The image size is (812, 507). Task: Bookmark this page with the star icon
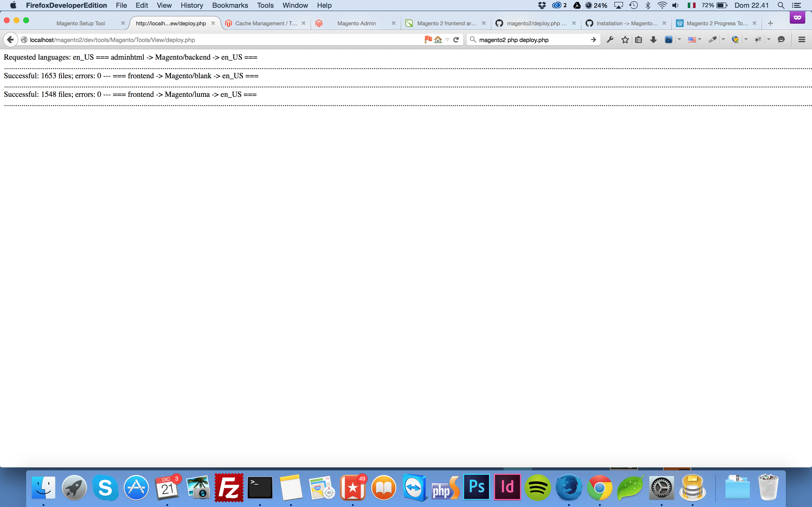625,40
